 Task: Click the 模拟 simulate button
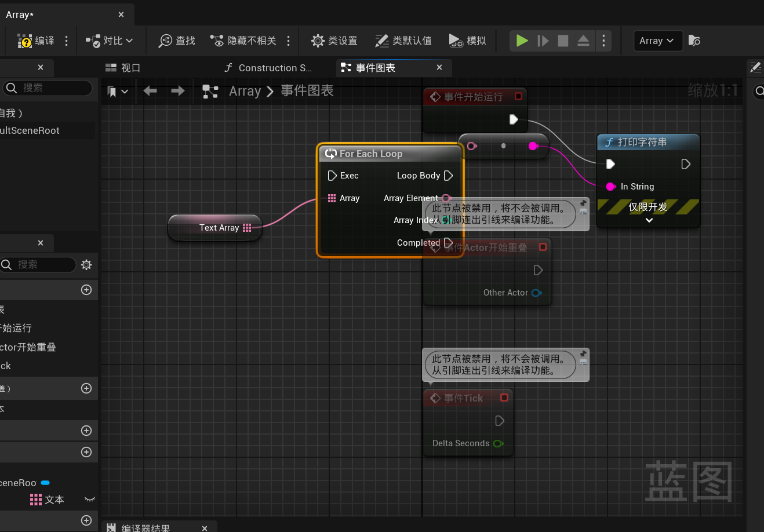pyautogui.click(x=467, y=41)
